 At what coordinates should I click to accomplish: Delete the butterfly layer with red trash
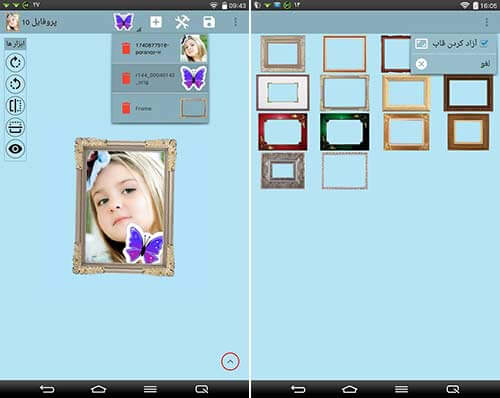point(126,78)
